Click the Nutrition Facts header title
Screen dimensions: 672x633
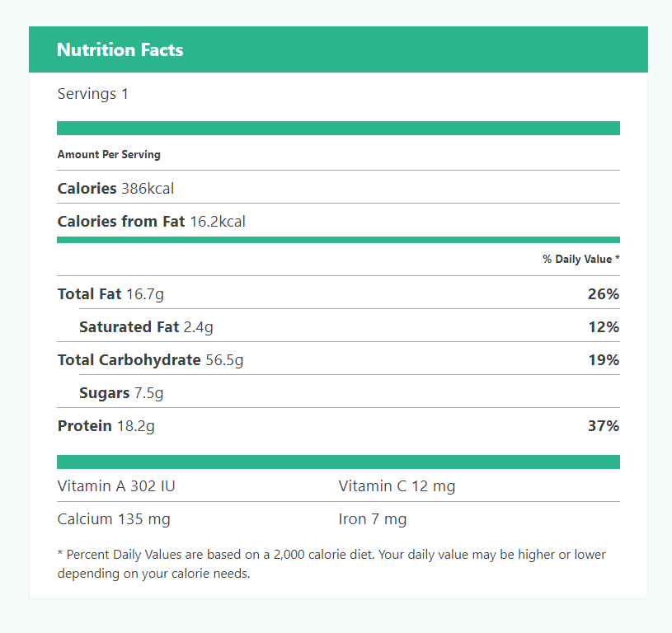tap(120, 50)
